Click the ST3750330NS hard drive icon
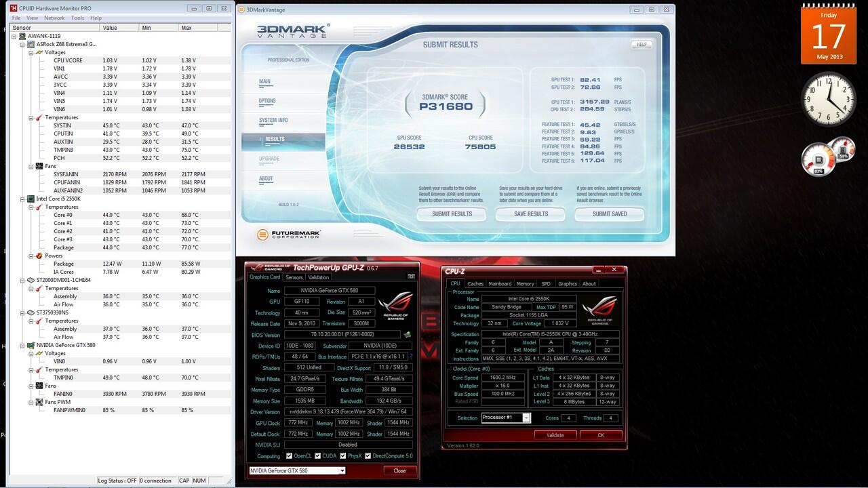 (x=31, y=312)
